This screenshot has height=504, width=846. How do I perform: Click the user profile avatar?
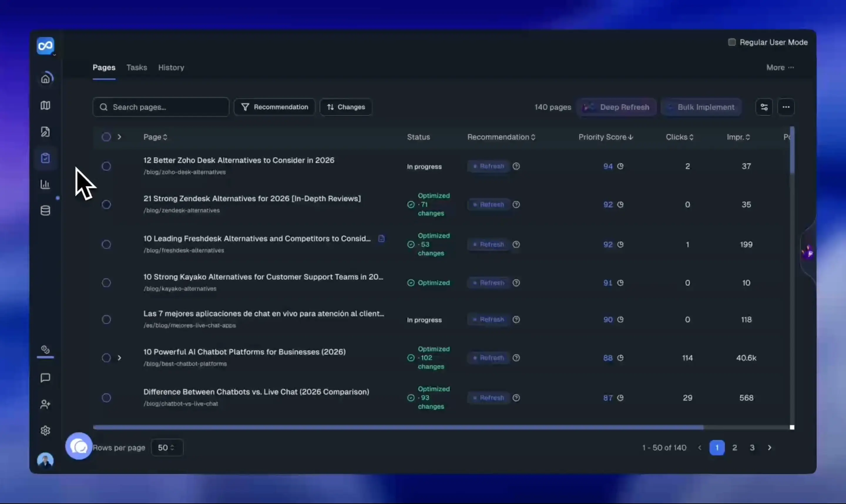pos(46,460)
